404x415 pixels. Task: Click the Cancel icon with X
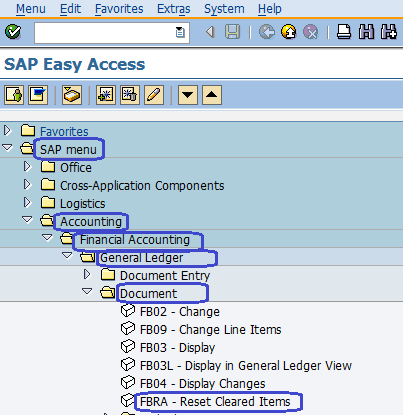point(310,32)
